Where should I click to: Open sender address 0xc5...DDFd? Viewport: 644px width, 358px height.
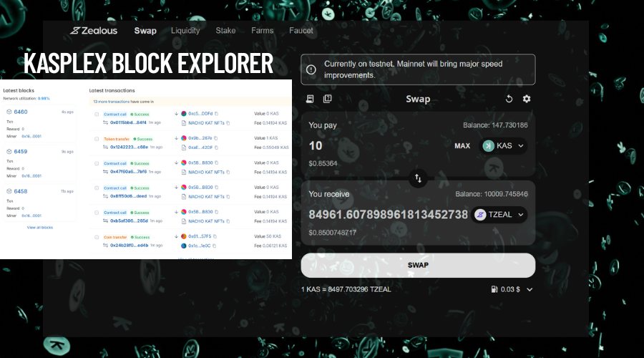(200, 114)
